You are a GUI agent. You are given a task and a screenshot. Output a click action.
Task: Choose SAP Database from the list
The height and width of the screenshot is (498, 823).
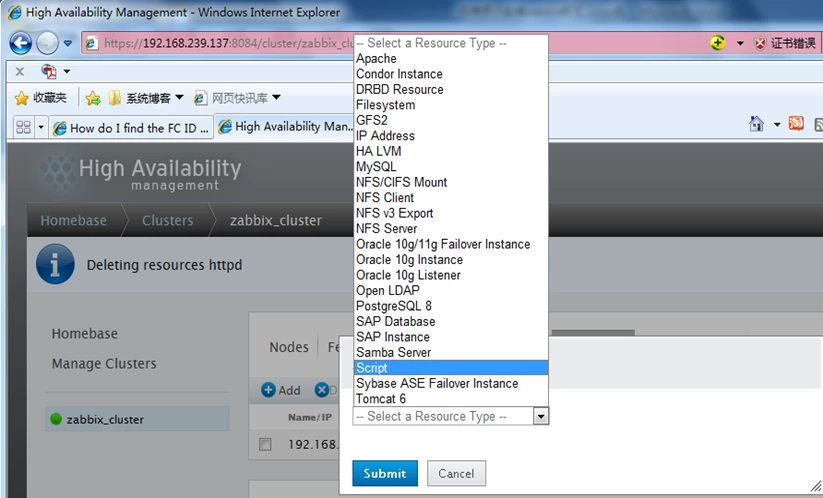point(451,322)
